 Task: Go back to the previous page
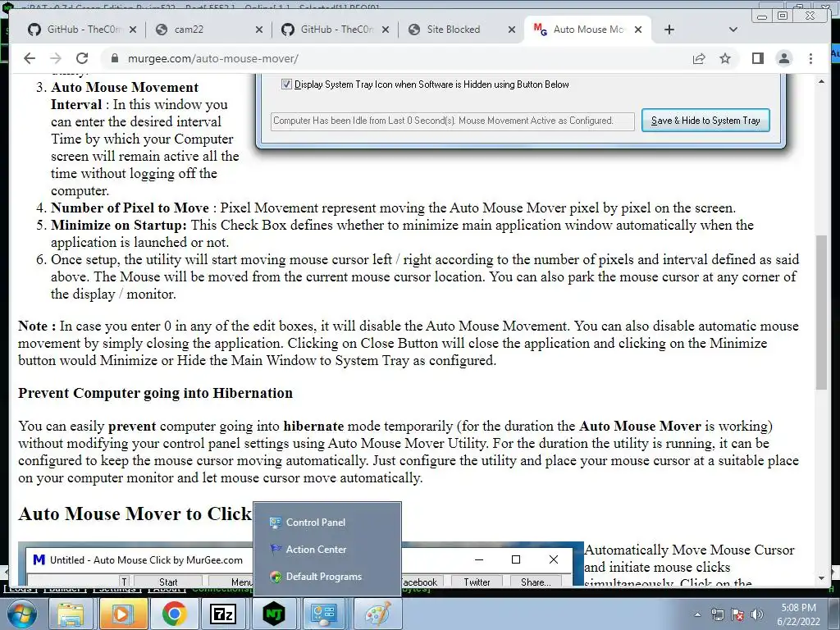(x=30, y=58)
